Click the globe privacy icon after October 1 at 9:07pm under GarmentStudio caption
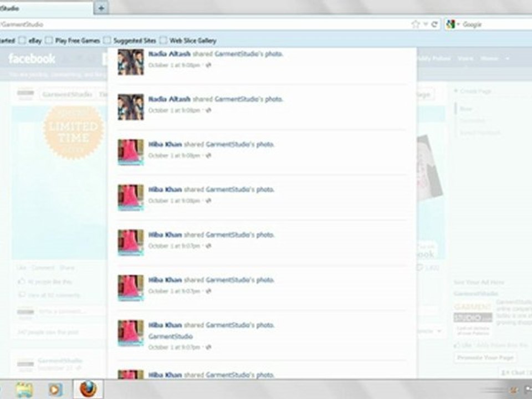 click(208, 347)
